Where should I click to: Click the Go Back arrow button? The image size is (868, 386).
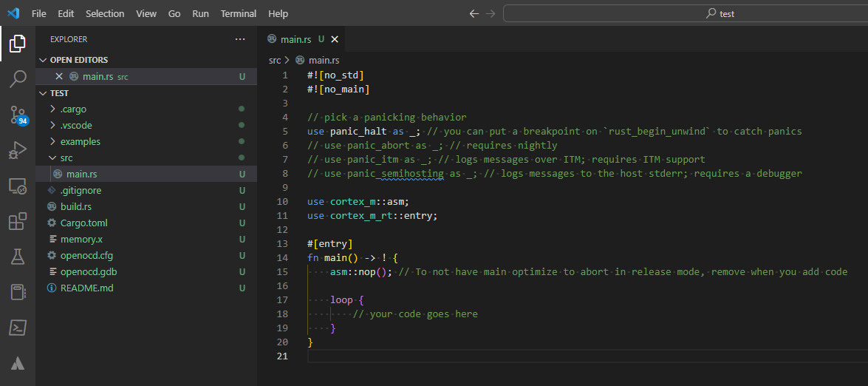474,13
